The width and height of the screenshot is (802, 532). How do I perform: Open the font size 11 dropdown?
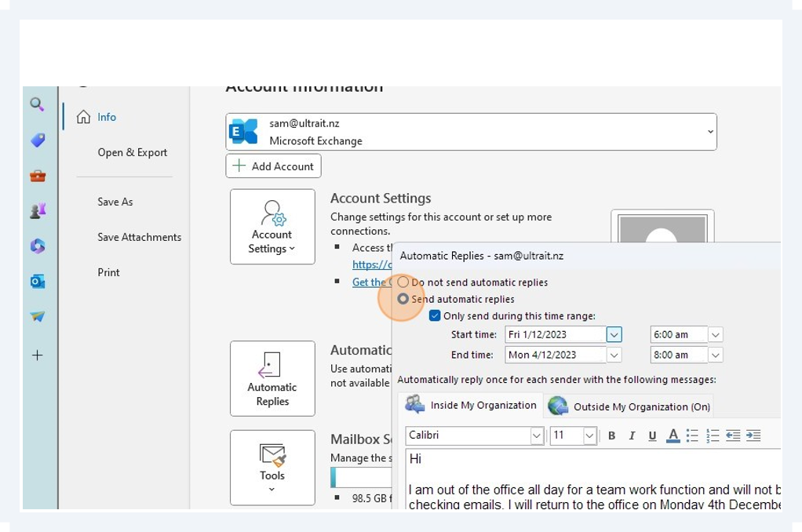tap(589, 435)
